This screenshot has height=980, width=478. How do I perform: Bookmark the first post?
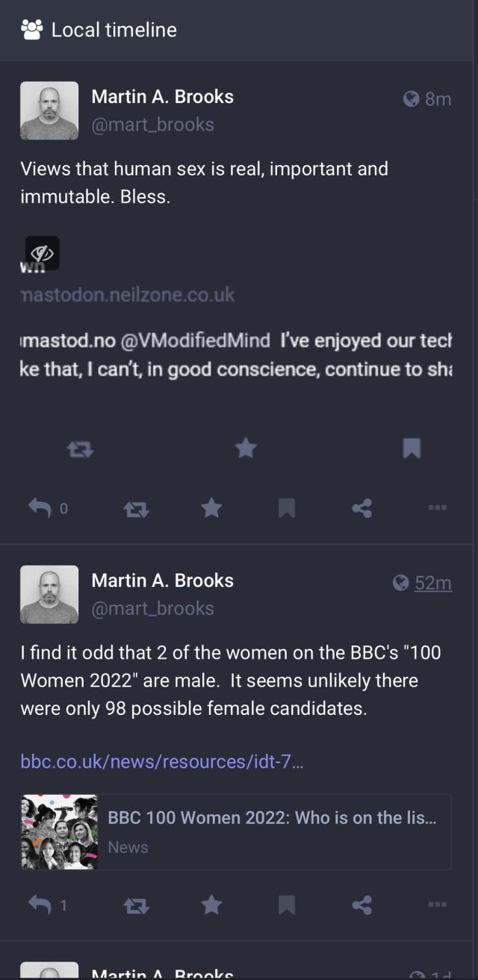tap(286, 508)
